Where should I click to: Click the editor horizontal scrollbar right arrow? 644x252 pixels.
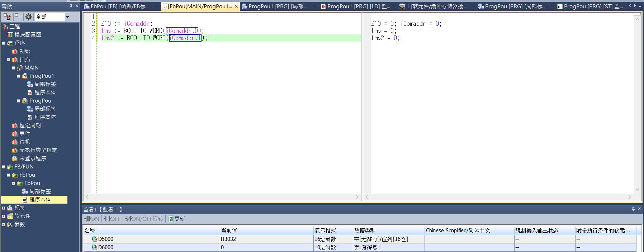[357, 197]
